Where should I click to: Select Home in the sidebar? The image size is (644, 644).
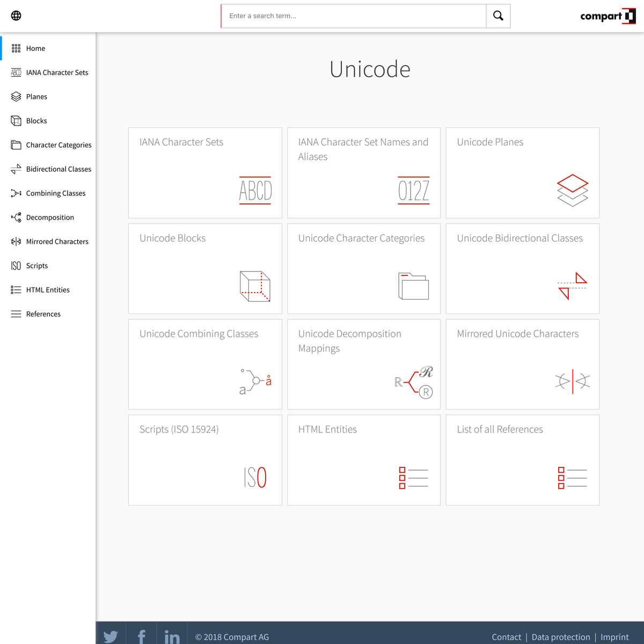[x=35, y=48]
